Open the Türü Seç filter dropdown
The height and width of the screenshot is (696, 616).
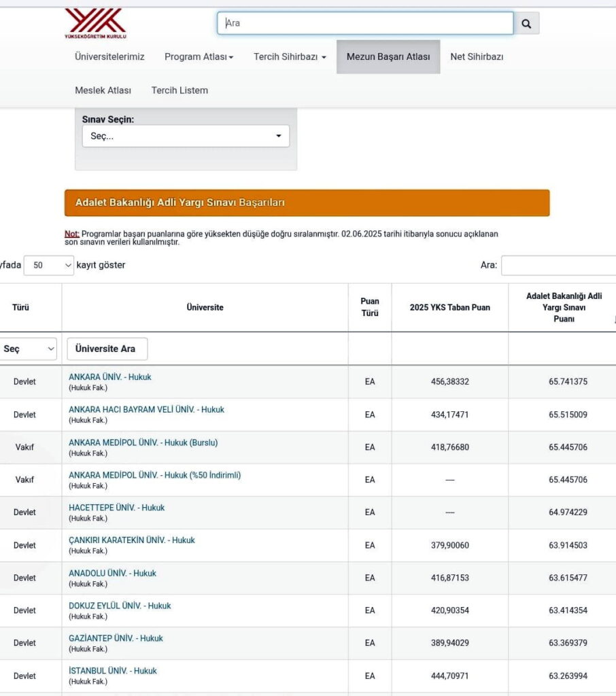(x=29, y=349)
